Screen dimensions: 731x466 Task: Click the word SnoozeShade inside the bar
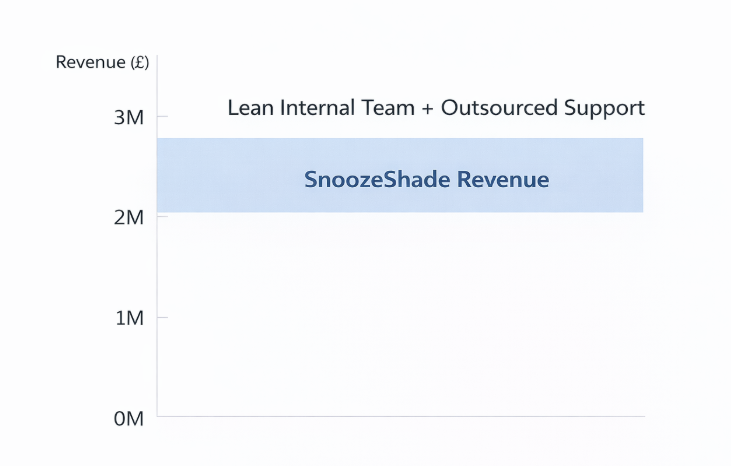click(x=377, y=179)
